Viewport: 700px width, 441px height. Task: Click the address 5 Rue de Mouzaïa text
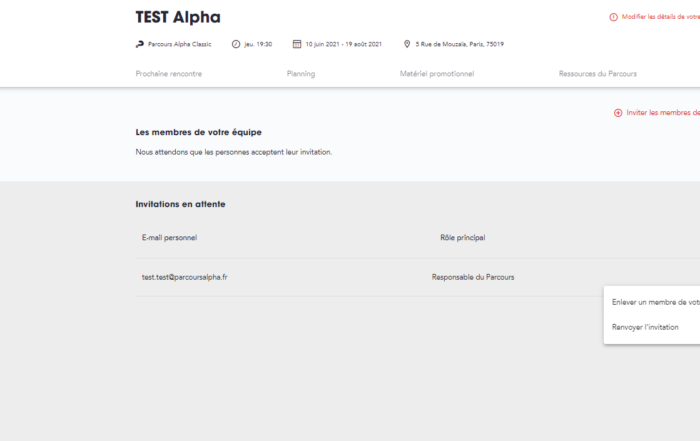click(x=460, y=44)
